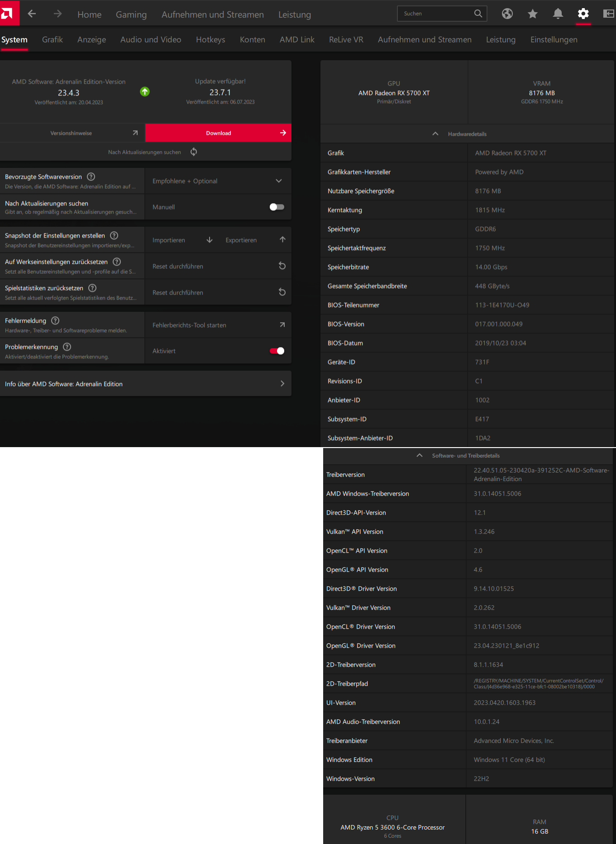Open settings gear icon
The height and width of the screenshot is (844, 616).
(x=583, y=14)
